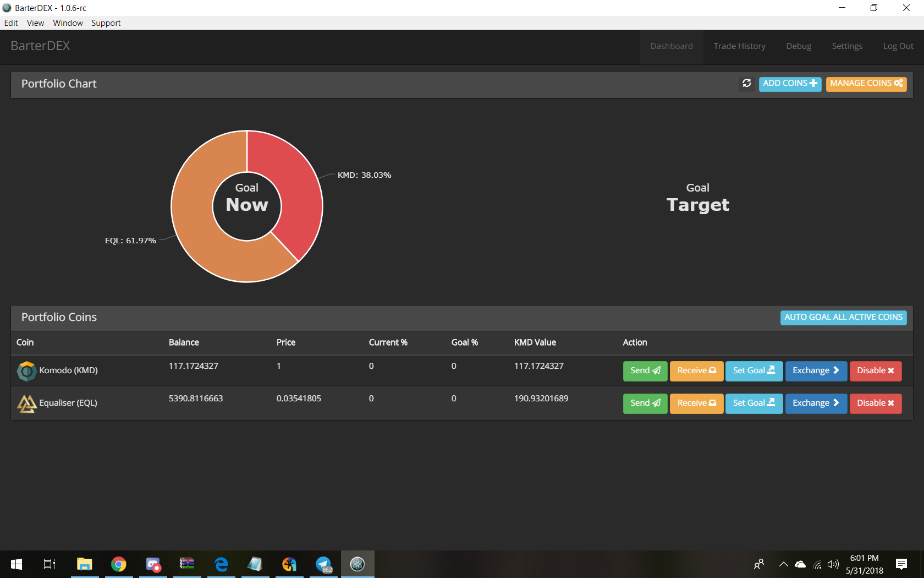Select KMD value 190.93201689
Viewport: 924px width, 578px height.
pos(541,399)
